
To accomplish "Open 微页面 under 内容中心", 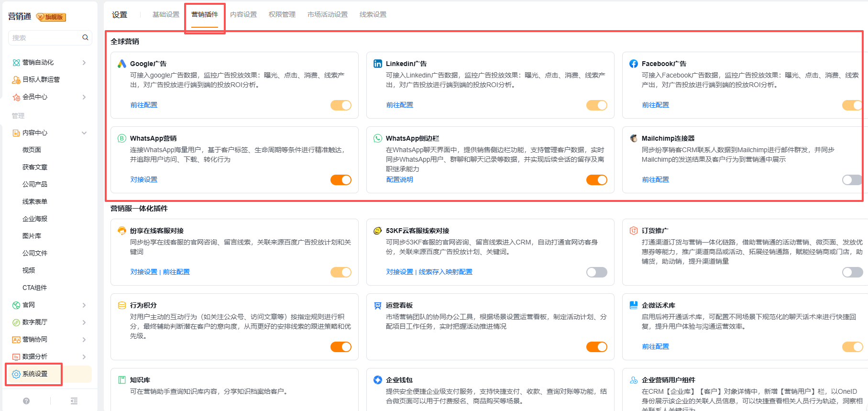I will (32, 150).
